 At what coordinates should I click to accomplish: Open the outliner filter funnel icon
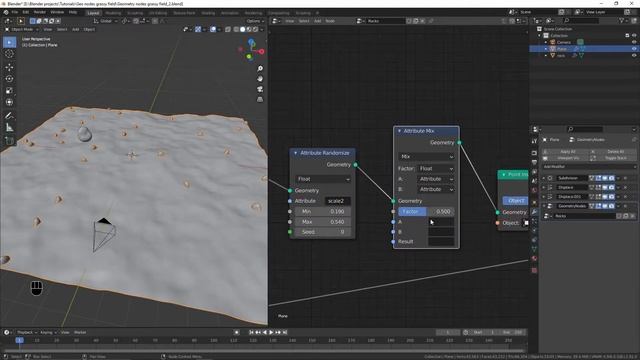[622, 20]
